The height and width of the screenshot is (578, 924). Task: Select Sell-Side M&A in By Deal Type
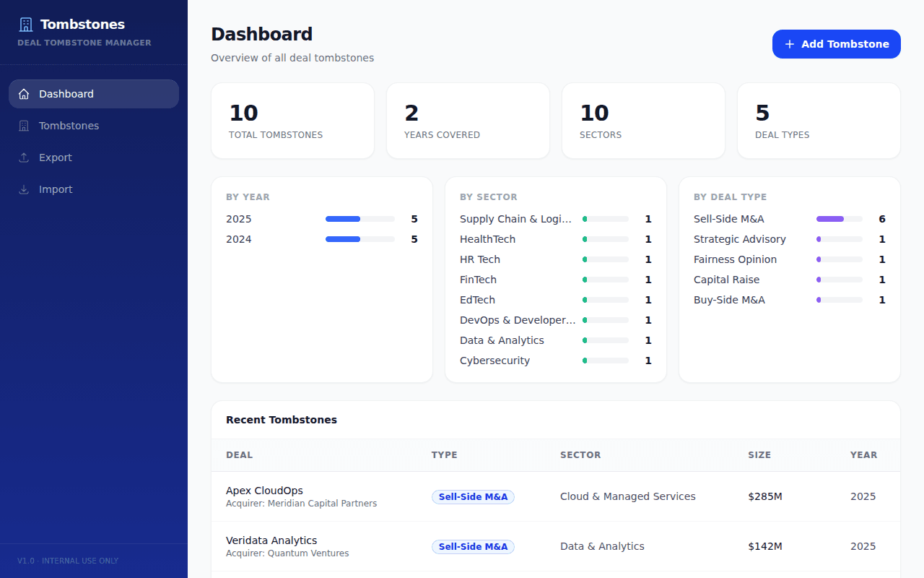[x=729, y=219]
